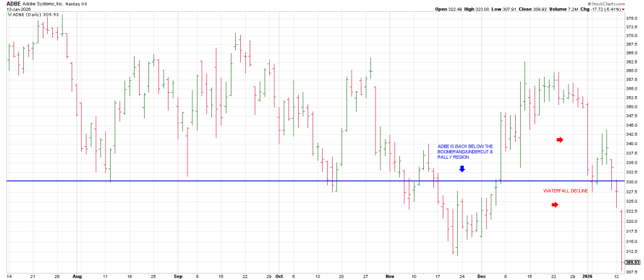
Task: Click the Aug label on date axis
Action: click(77, 276)
